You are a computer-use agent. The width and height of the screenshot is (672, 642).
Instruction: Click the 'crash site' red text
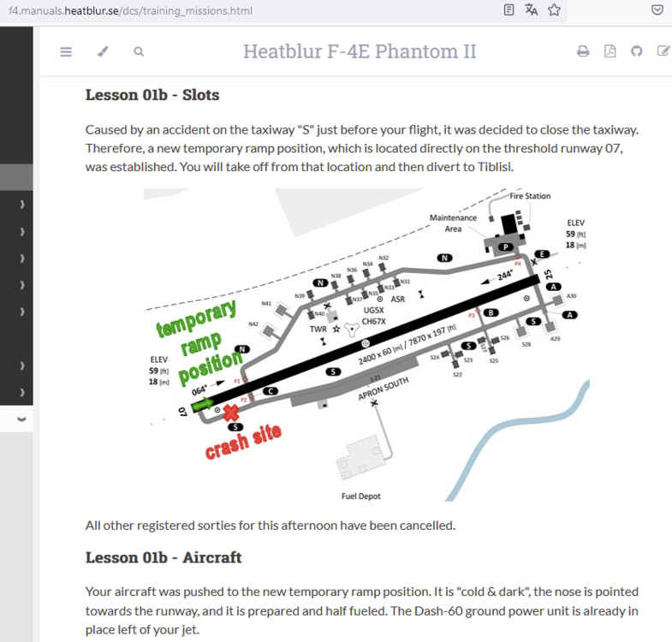(243, 442)
